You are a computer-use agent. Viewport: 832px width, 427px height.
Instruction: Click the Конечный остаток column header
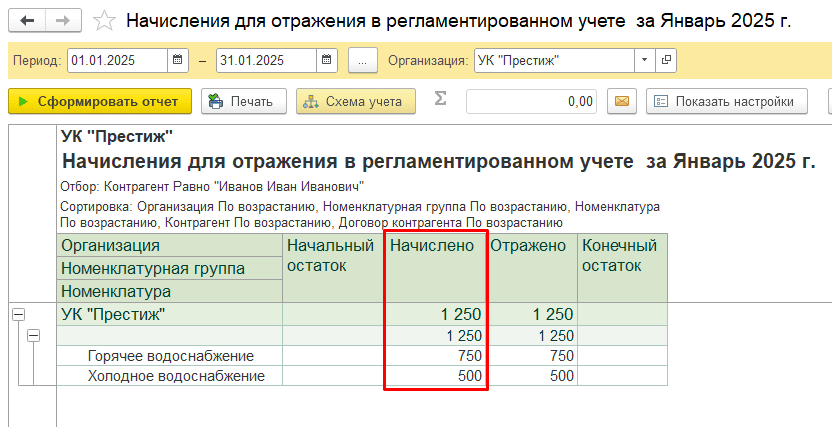[x=622, y=267]
